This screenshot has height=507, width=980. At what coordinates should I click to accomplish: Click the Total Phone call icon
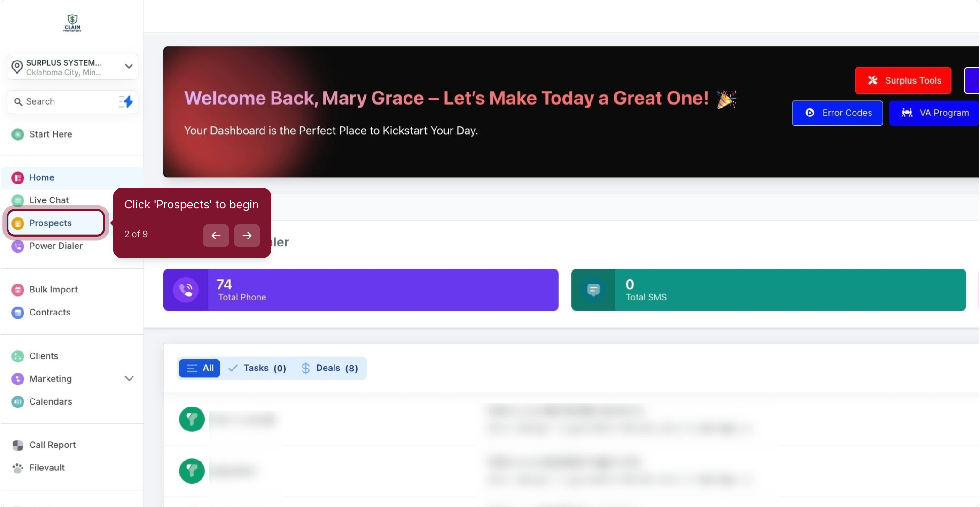click(x=186, y=290)
